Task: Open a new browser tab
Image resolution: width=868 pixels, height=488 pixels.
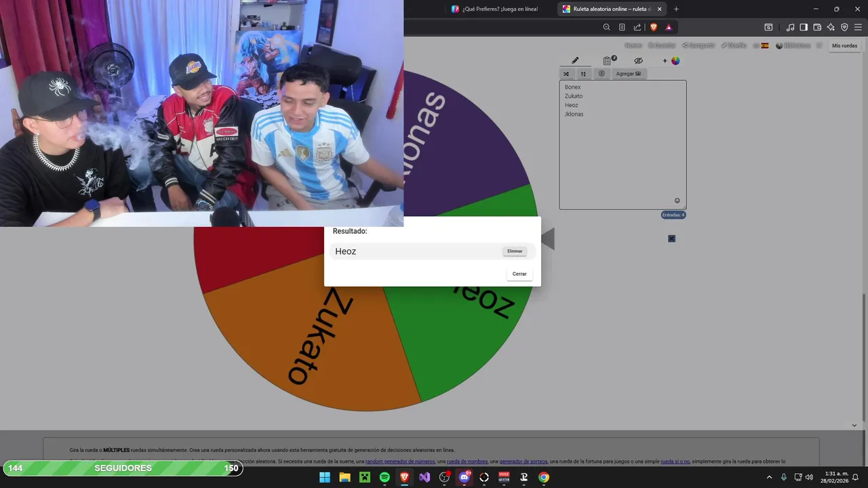Action: click(x=676, y=9)
